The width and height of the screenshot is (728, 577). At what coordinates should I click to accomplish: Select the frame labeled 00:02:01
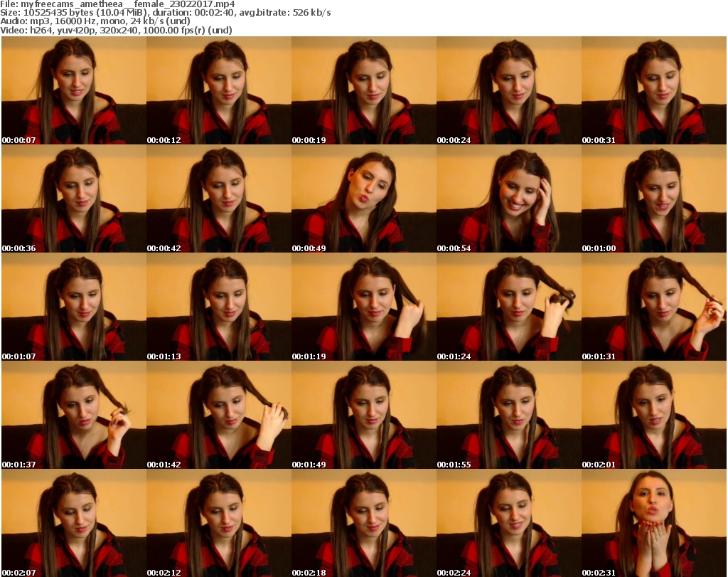(654, 415)
